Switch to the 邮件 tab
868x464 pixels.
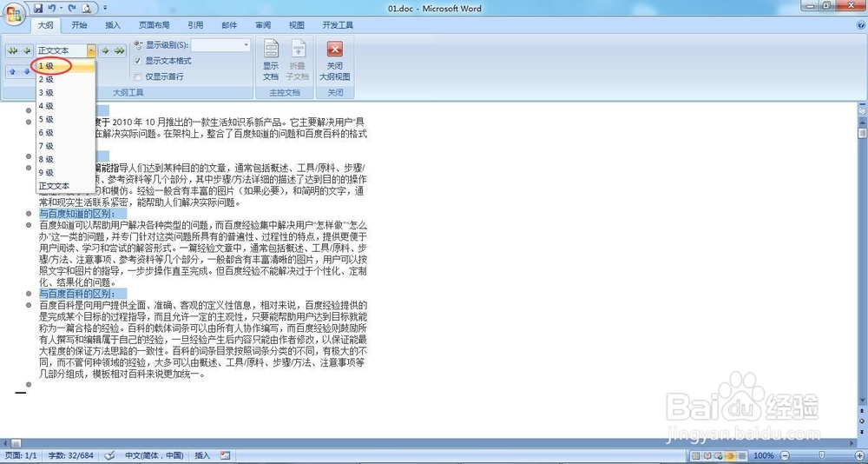pos(229,25)
